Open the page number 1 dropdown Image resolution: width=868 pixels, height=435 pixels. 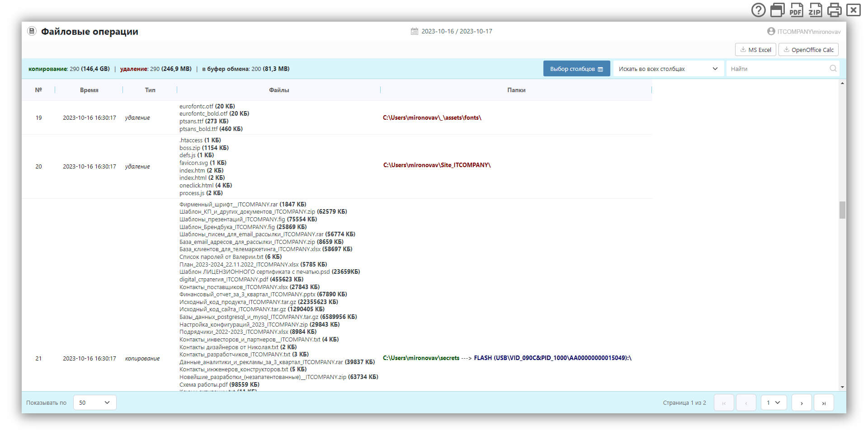tap(774, 402)
